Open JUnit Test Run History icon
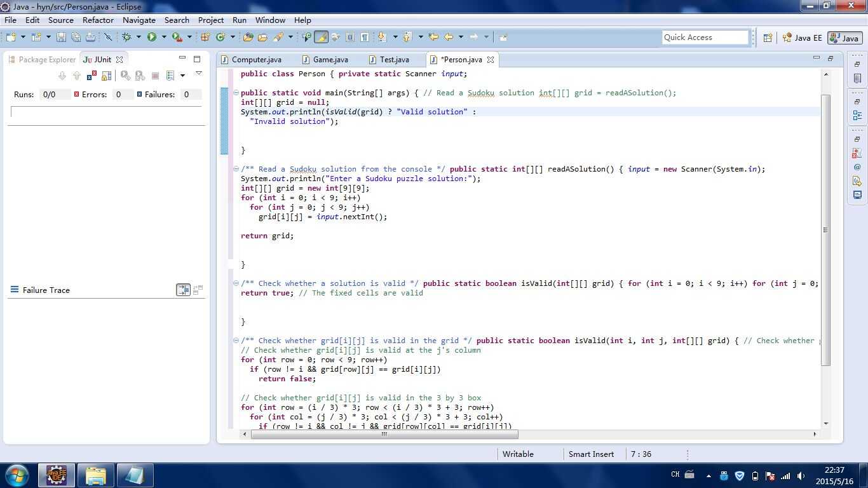 [x=170, y=76]
